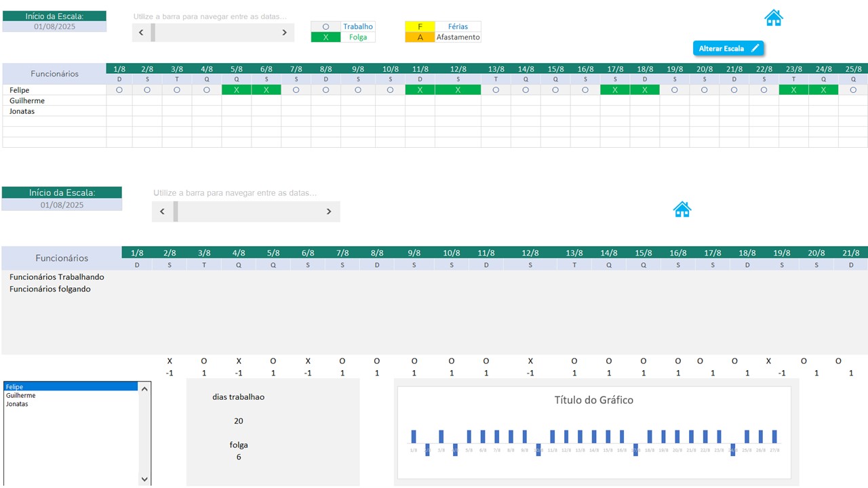Click the home icon above Alterar Escala
This screenshot has width=868, height=488.
[x=773, y=18]
